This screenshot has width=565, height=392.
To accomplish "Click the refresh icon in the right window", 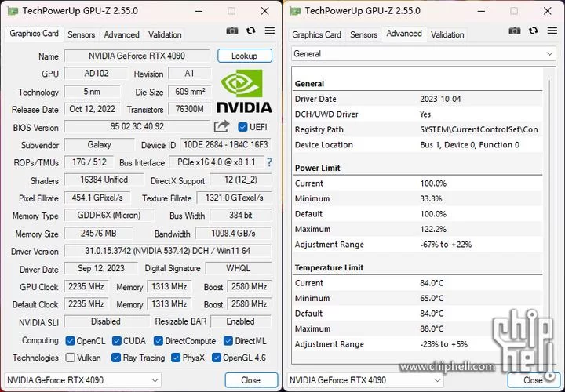I will click(x=534, y=31).
